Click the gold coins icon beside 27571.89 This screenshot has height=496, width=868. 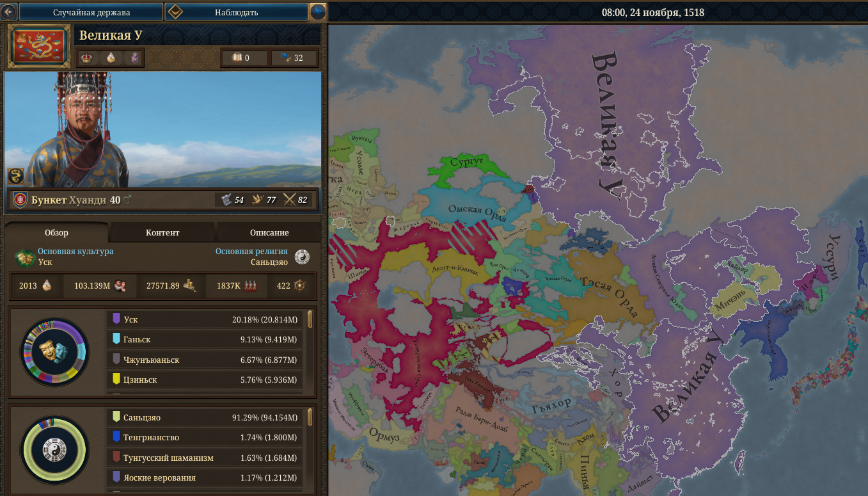click(x=189, y=285)
